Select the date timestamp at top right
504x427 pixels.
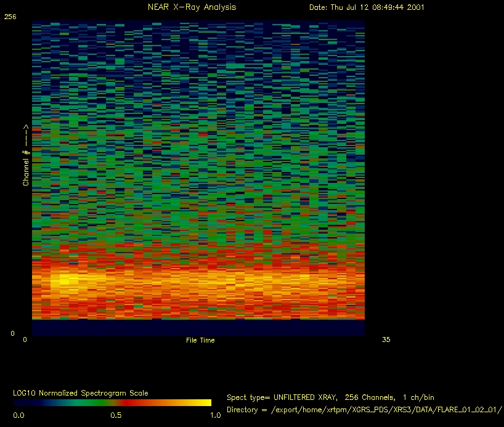click(x=366, y=7)
